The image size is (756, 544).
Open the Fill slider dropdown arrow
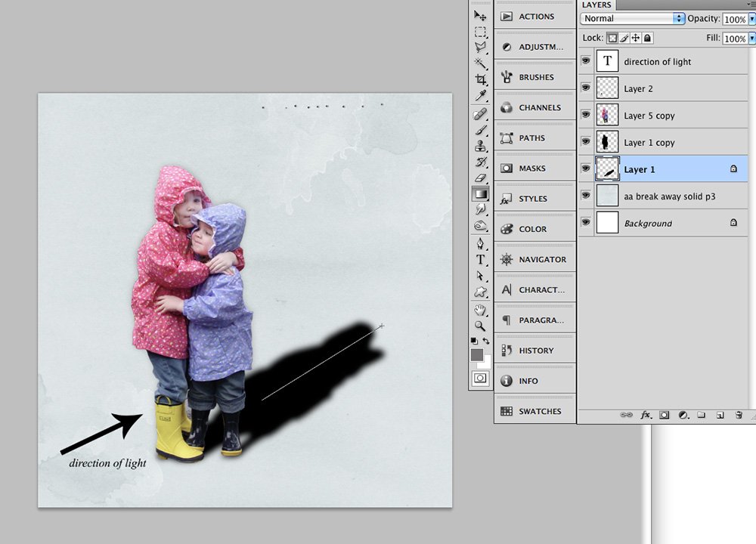(752, 39)
